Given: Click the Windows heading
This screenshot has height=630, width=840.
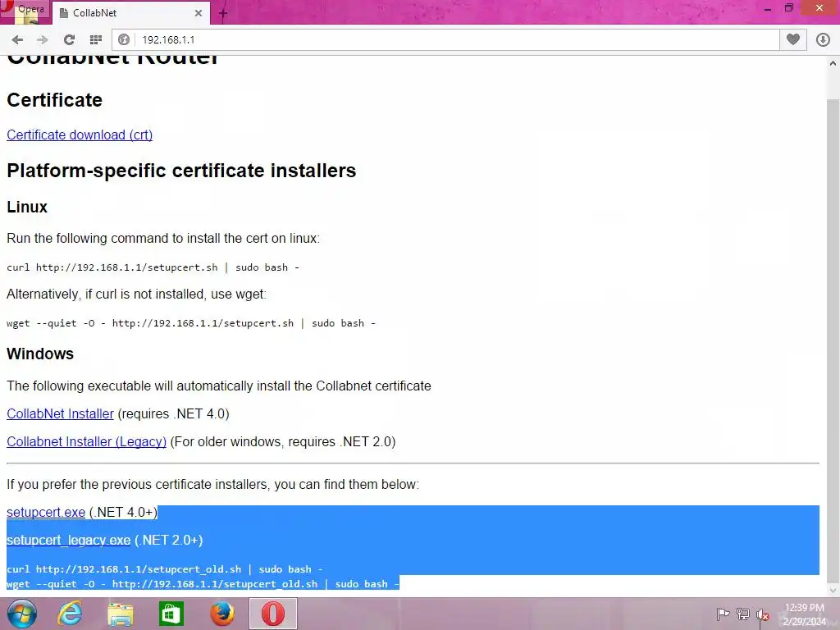Looking at the screenshot, I should [x=40, y=354].
